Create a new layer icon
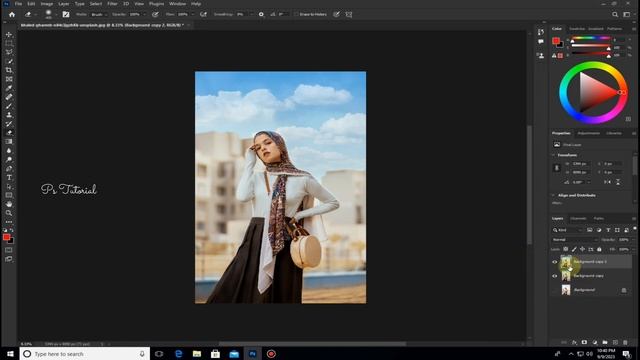Image resolution: width=640 pixels, height=360 pixels. (x=615, y=342)
